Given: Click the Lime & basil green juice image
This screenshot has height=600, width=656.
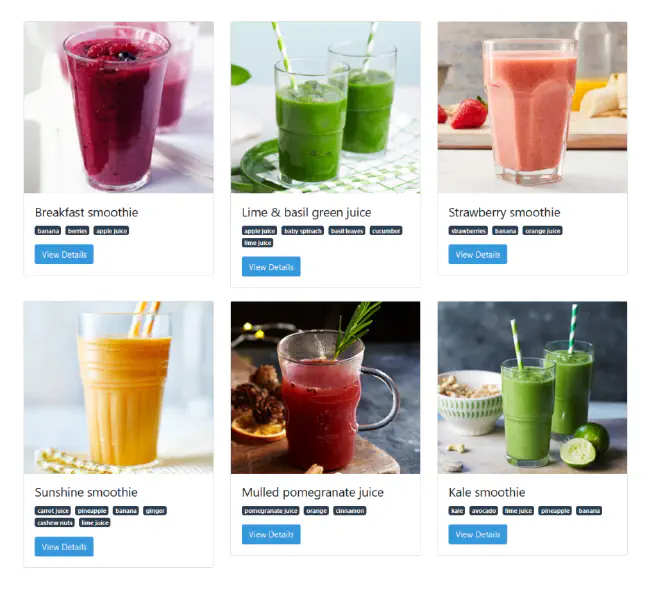Looking at the screenshot, I should point(325,108).
